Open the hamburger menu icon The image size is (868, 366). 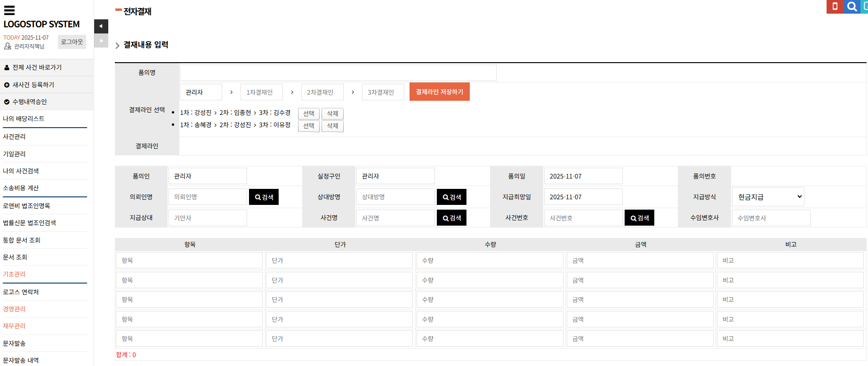coord(9,10)
